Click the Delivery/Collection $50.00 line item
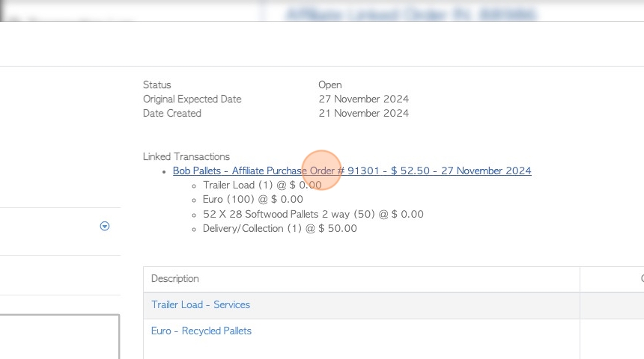 280,229
